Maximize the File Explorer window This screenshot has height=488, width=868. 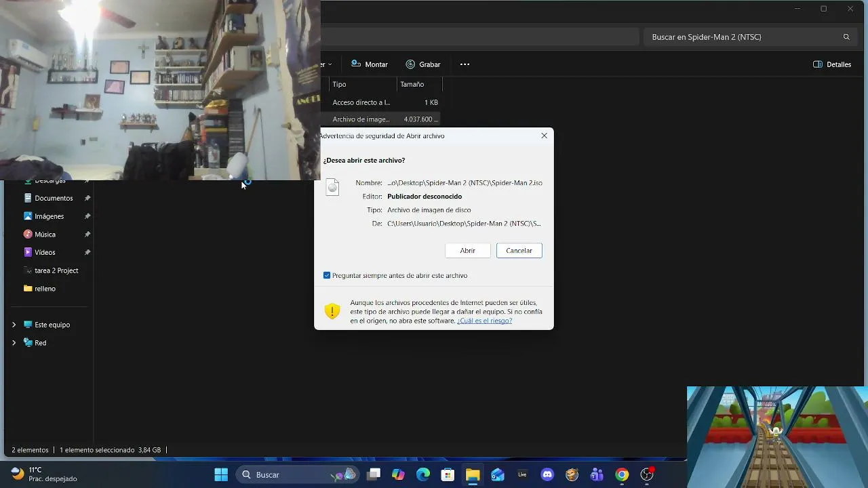tap(823, 9)
